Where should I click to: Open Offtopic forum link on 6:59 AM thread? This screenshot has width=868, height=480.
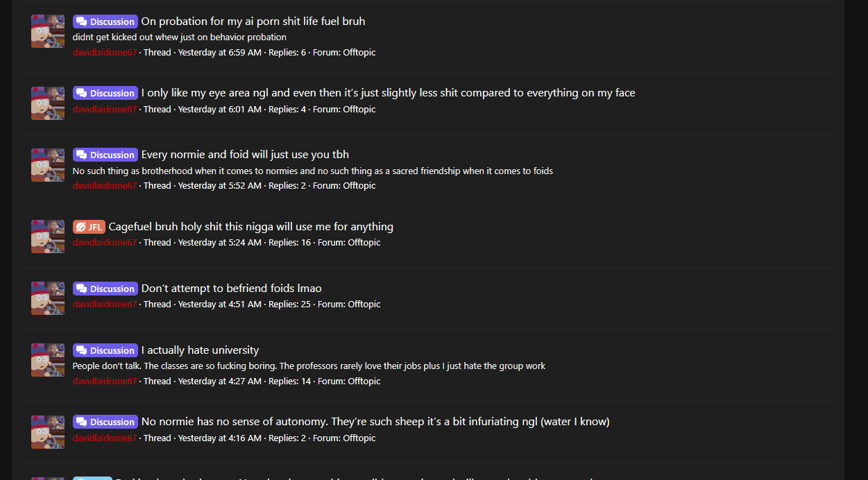pos(359,52)
